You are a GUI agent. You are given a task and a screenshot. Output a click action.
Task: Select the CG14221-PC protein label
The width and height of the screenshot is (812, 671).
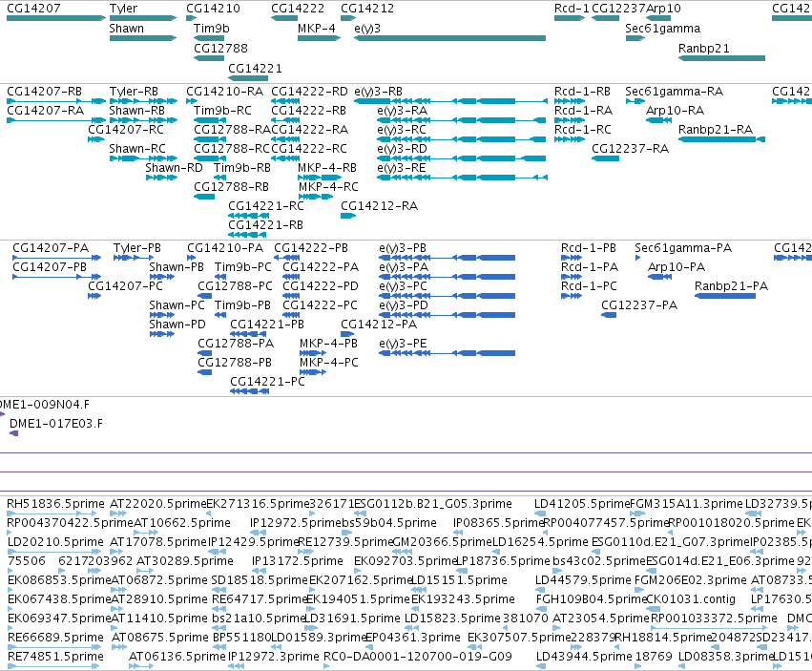(x=267, y=382)
